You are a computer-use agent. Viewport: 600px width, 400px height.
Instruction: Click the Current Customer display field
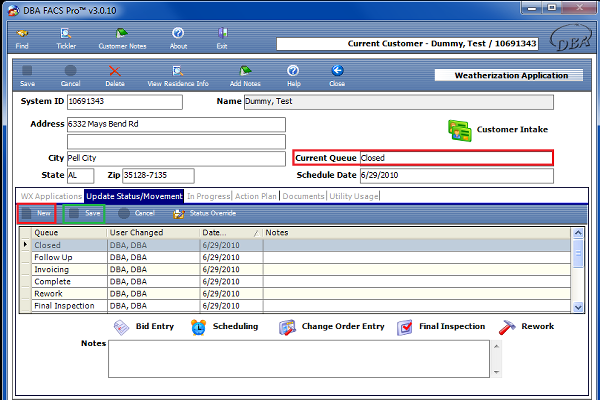[407, 44]
